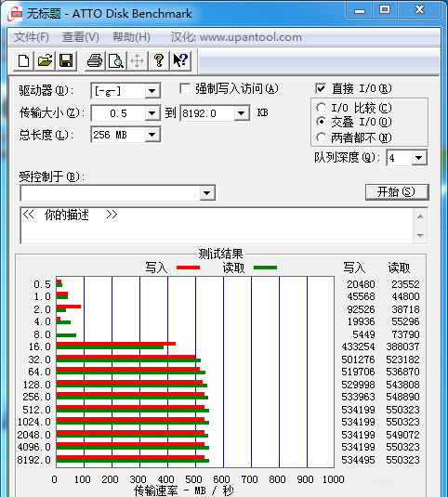Select the I/O 比较 radio option
The height and width of the screenshot is (497, 448).
point(321,108)
